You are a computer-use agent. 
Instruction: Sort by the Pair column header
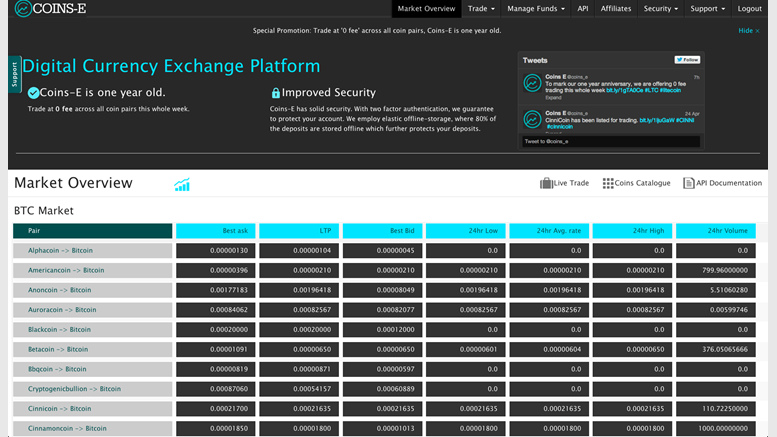click(x=93, y=231)
